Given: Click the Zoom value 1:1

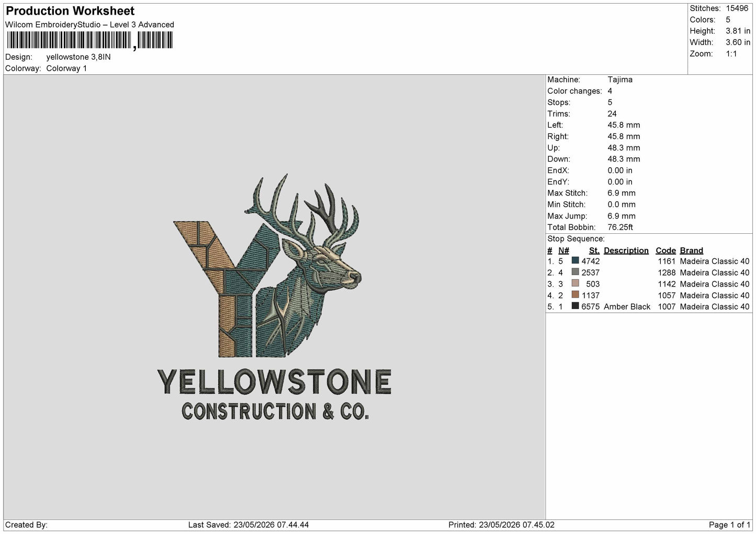Looking at the screenshot, I should [x=731, y=54].
